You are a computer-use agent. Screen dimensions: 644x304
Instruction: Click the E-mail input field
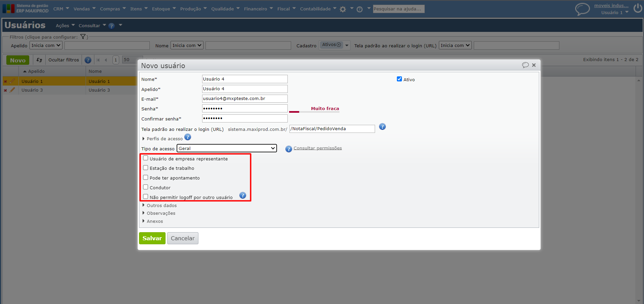click(245, 99)
